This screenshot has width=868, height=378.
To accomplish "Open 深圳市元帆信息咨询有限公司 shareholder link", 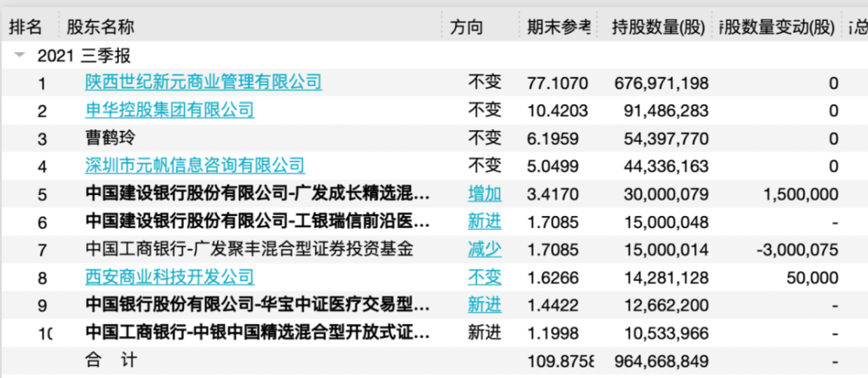I will [194, 166].
